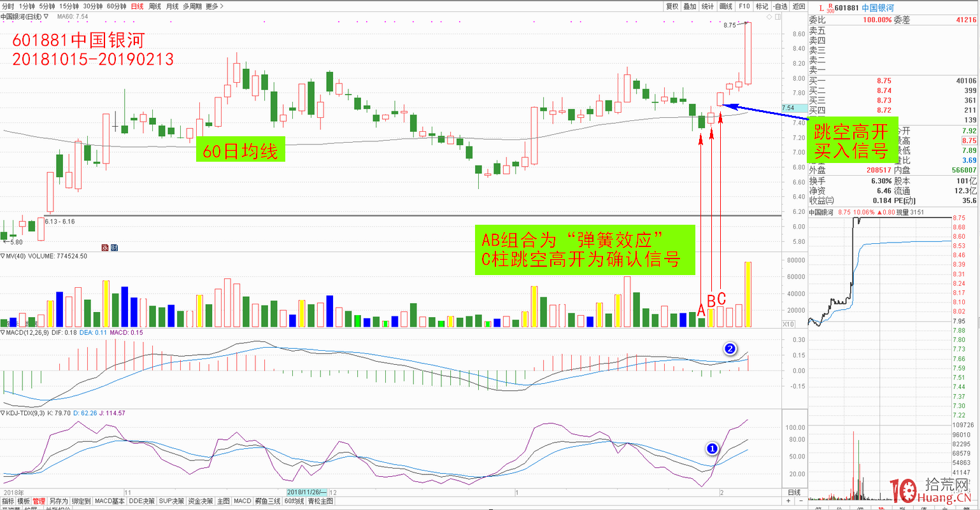Expand the MV(40) VOLUME indicator triangle
980x510 pixels.
[3, 256]
